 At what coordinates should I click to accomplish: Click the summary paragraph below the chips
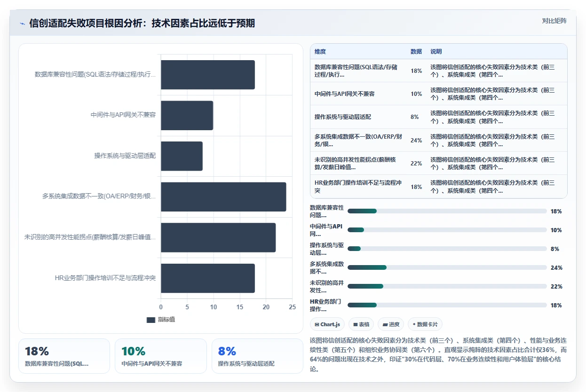(439, 354)
